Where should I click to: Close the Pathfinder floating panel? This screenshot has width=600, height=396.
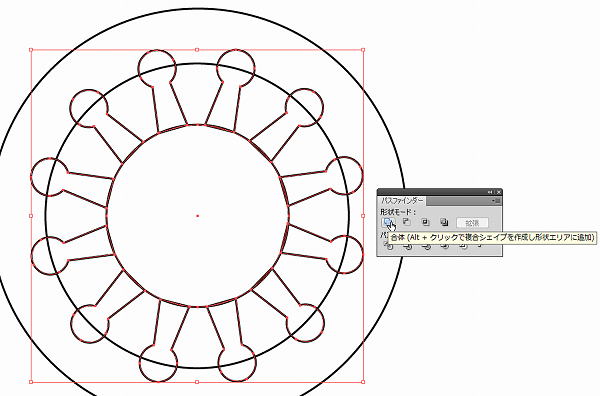[x=499, y=192]
